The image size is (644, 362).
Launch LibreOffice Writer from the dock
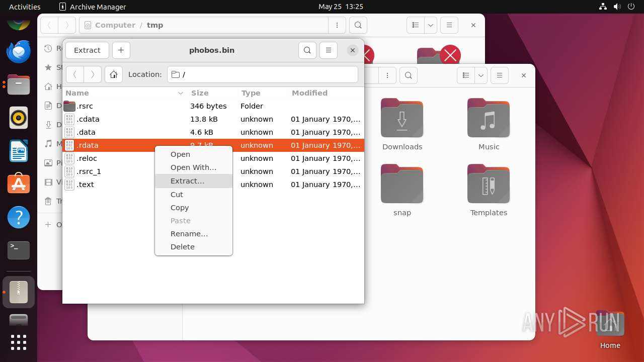19,151
